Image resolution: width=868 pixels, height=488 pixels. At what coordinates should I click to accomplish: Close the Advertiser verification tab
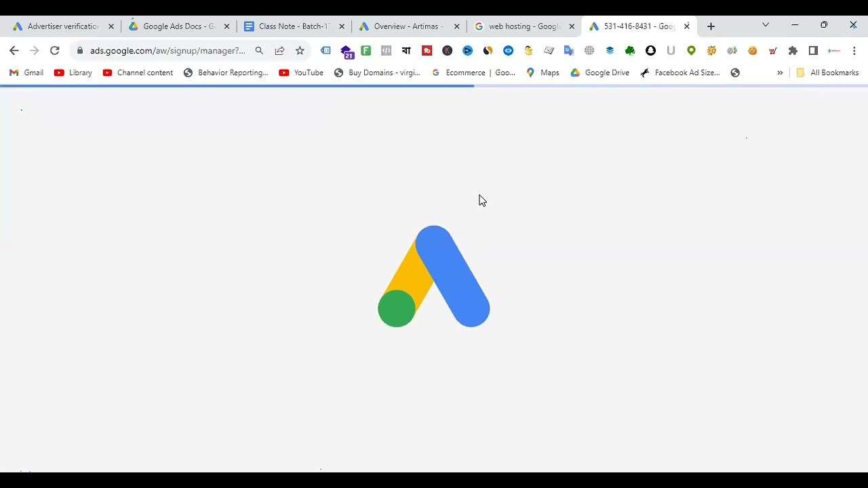coord(112,26)
